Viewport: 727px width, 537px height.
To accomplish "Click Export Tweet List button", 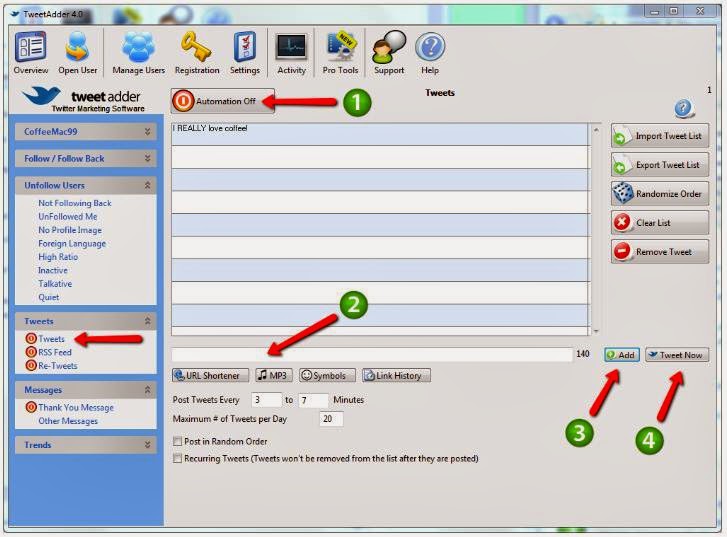I will (x=660, y=165).
